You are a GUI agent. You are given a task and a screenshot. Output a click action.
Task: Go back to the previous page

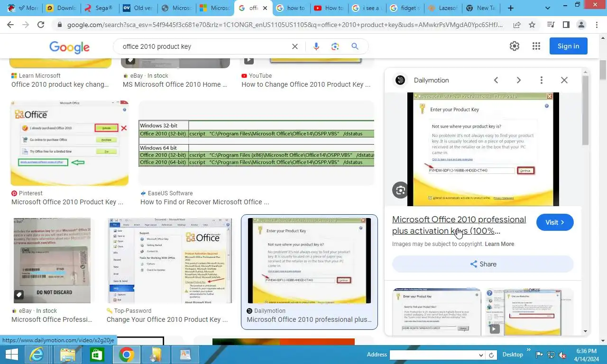click(x=10, y=25)
